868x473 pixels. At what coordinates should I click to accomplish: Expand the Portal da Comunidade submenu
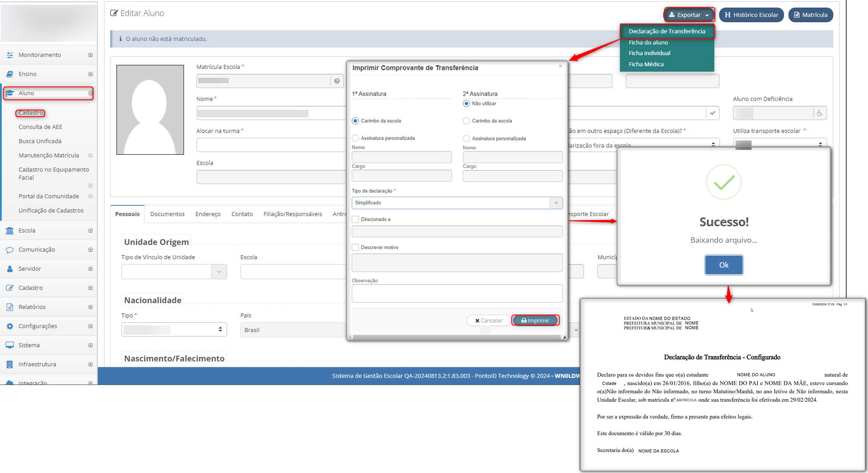pos(91,196)
